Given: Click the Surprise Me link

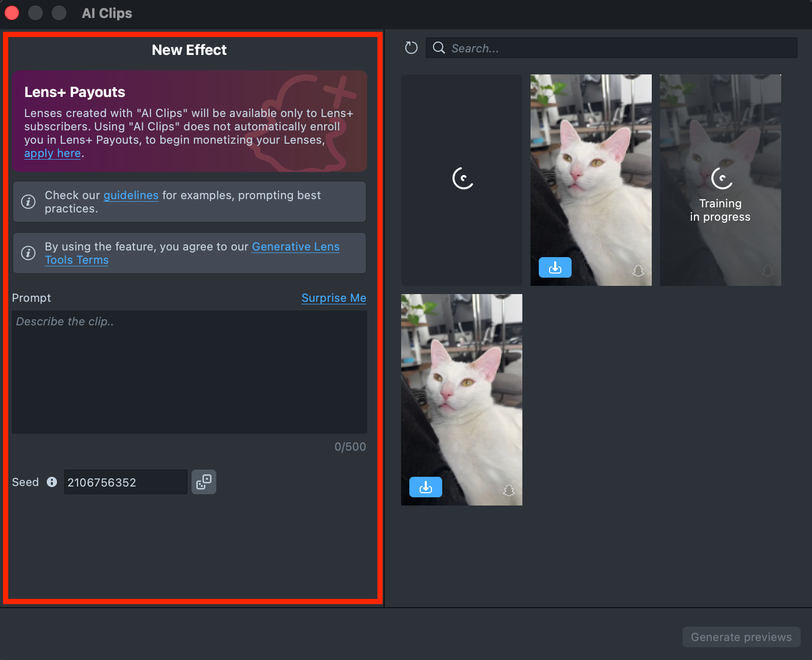Looking at the screenshot, I should pyautogui.click(x=334, y=298).
